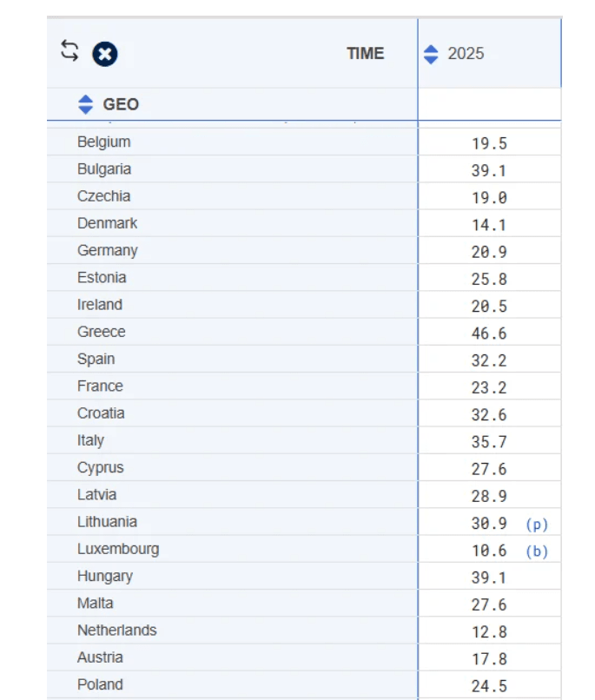Select the Croatia row label

point(101,413)
